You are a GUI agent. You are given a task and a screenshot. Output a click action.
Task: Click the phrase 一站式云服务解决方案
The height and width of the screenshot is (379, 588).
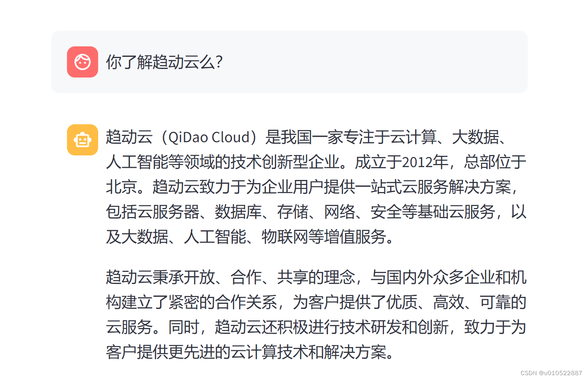433,187
